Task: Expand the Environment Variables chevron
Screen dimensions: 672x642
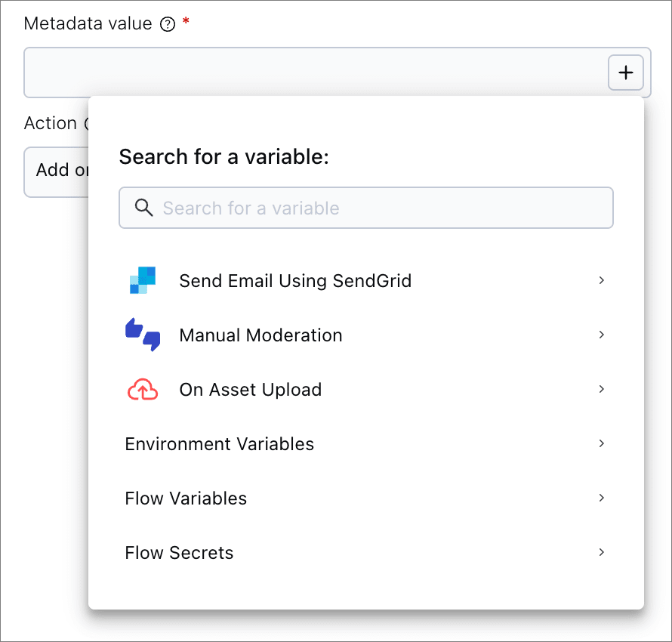Action: 602,443
